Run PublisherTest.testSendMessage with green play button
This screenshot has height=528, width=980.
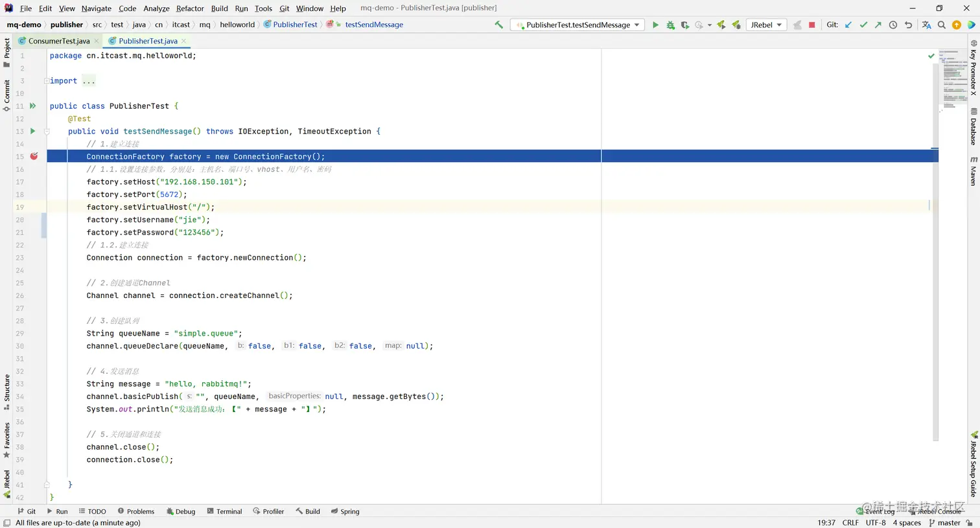tap(655, 25)
